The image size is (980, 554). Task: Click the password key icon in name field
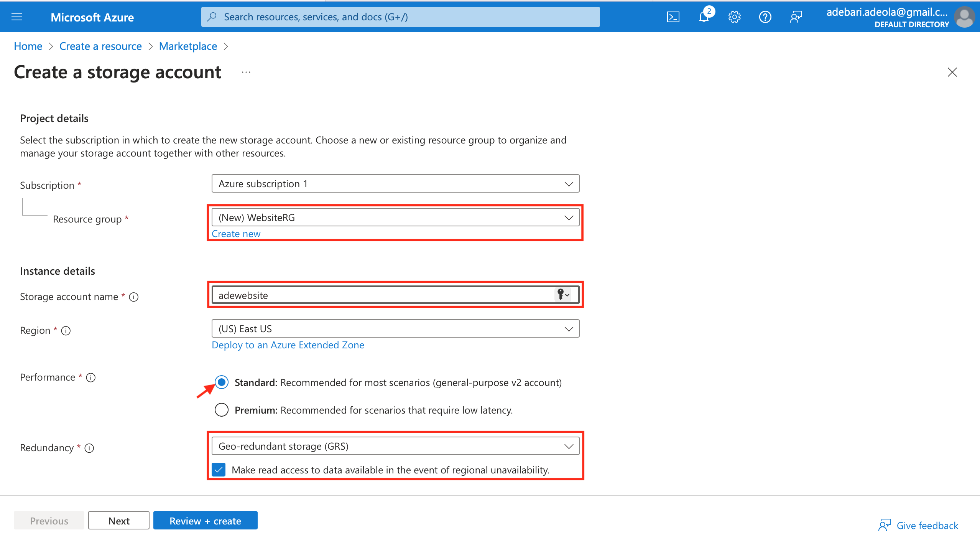(562, 295)
